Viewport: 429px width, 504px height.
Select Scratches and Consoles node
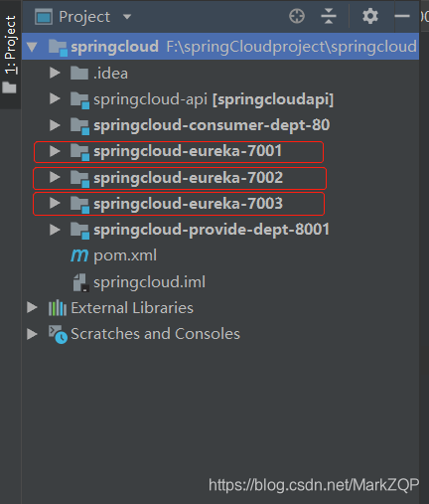(155, 334)
